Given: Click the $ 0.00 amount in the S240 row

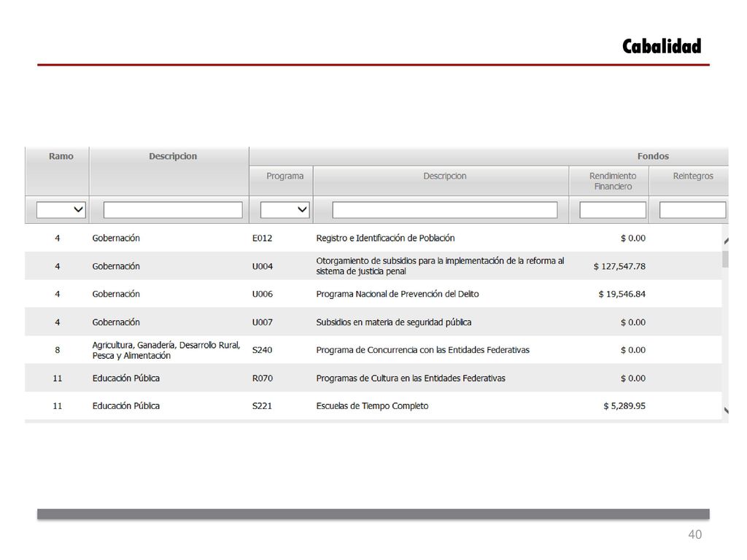Looking at the screenshot, I should point(632,350).
